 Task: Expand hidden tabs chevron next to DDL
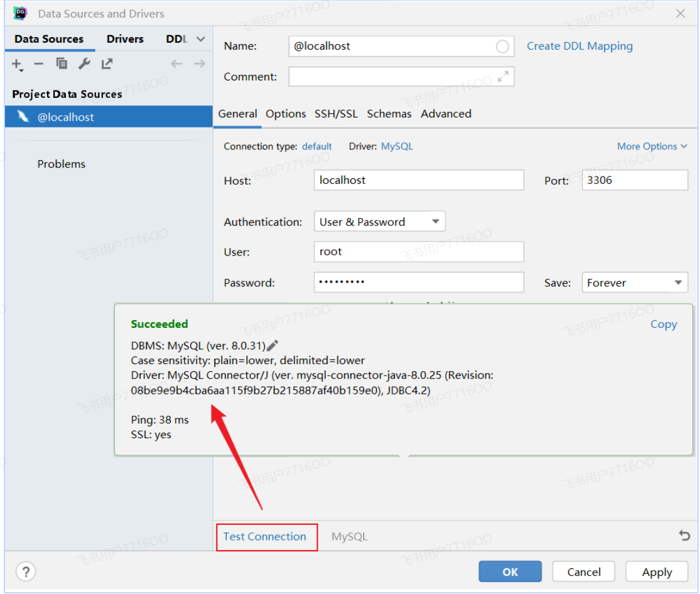(201, 40)
